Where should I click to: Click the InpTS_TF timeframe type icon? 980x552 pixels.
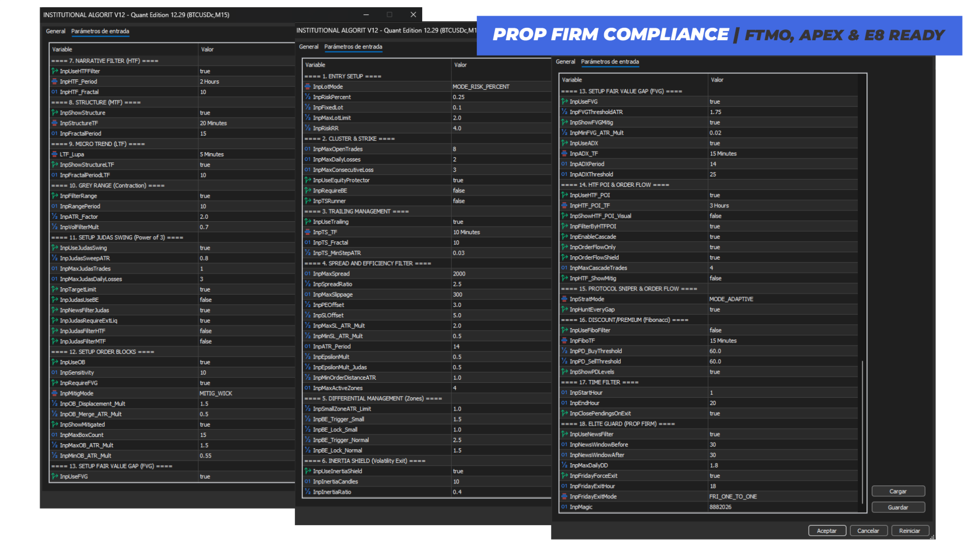(307, 232)
